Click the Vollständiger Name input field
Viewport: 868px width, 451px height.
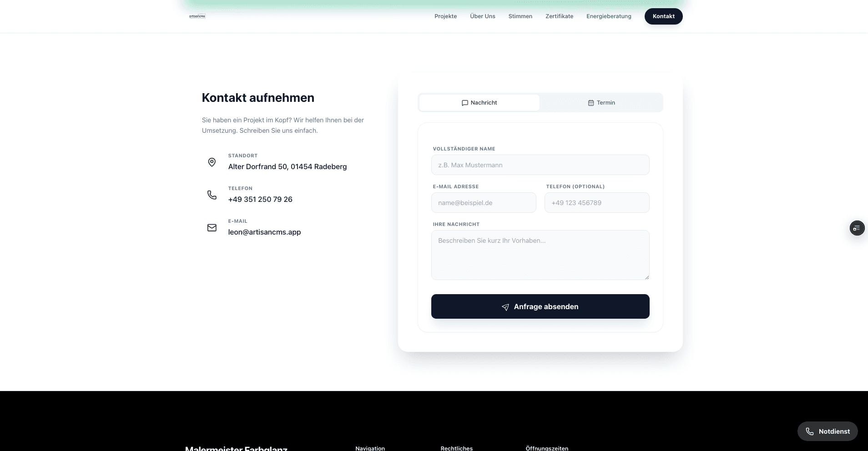tap(540, 165)
